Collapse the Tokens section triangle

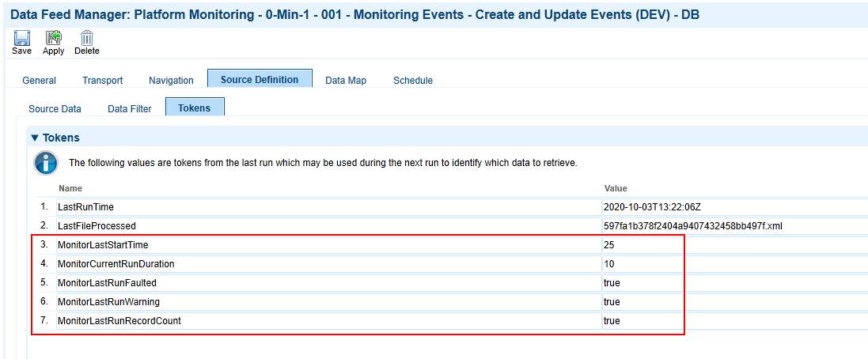pyautogui.click(x=36, y=138)
